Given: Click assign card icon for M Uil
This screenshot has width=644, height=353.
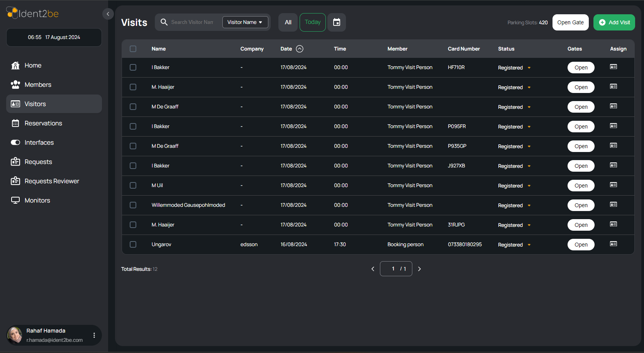Looking at the screenshot, I should pyautogui.click(x=613, y=185).
